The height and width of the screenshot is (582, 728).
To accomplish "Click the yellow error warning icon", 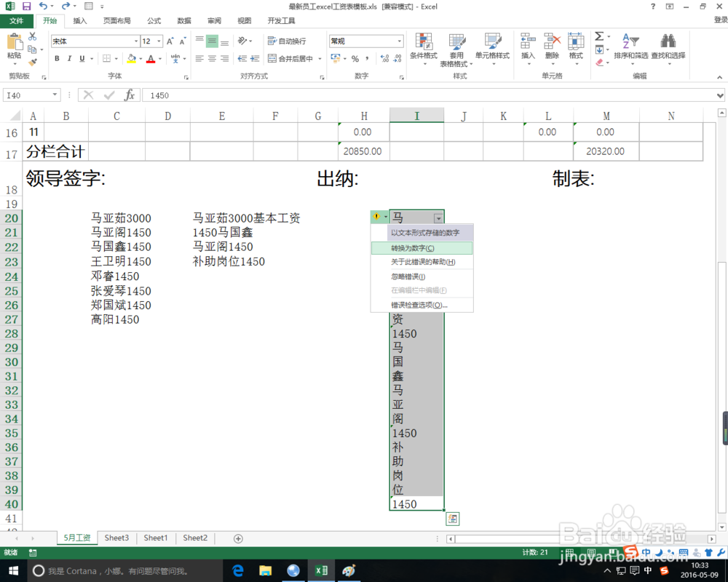I will 376,216.
